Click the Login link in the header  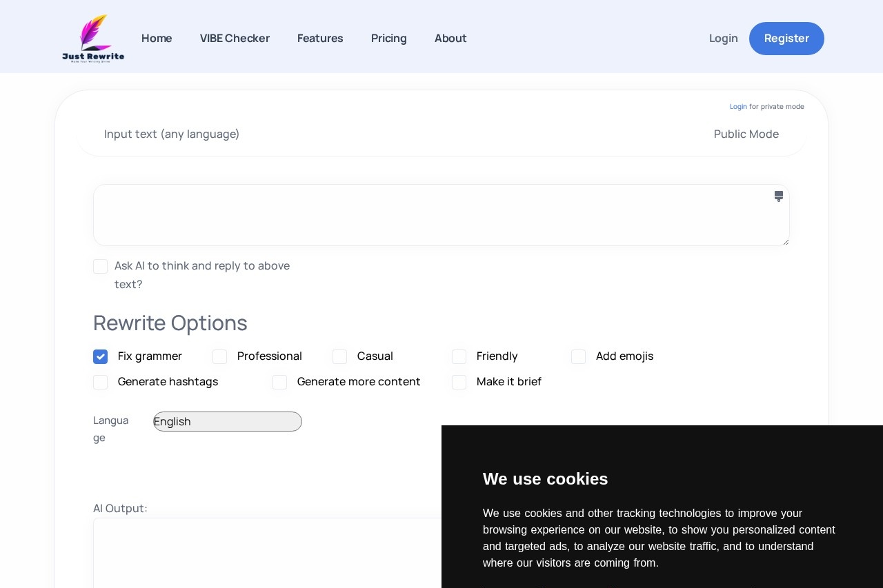[723, 39]
